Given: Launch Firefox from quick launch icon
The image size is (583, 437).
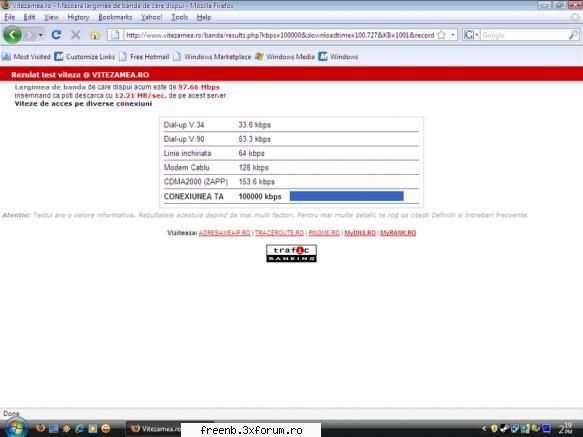Looking at the screenshot, I should pos(41,428).
